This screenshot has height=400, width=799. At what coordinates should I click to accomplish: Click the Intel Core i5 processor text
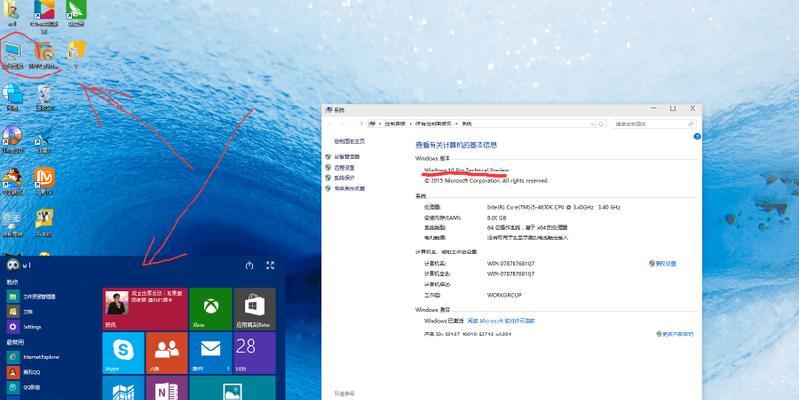(553, 207)
